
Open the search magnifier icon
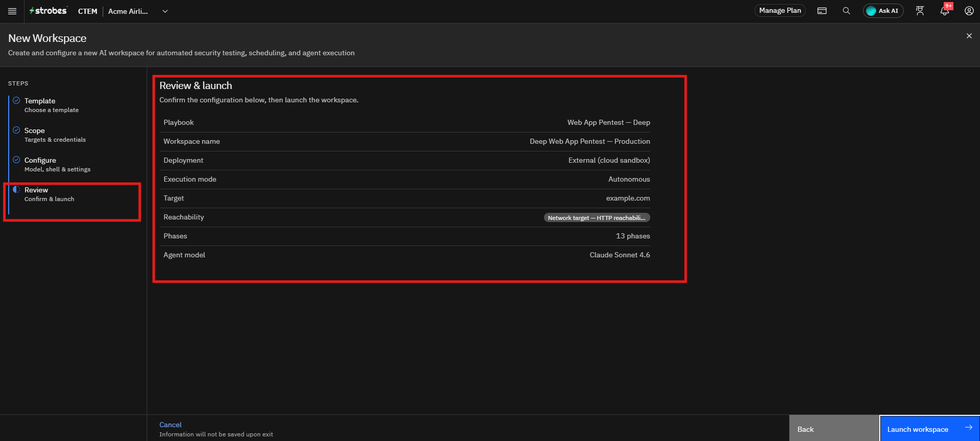pyautogui.click(x=847, y=11)
